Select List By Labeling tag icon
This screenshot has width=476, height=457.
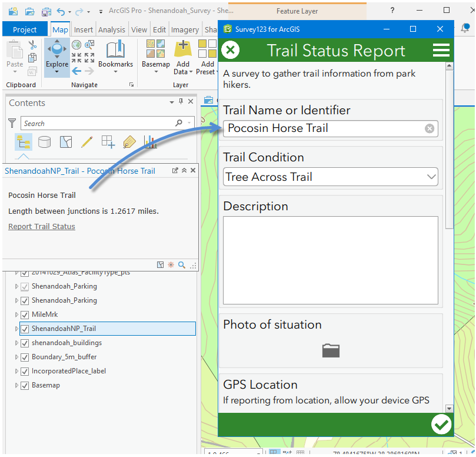(129, 142)
